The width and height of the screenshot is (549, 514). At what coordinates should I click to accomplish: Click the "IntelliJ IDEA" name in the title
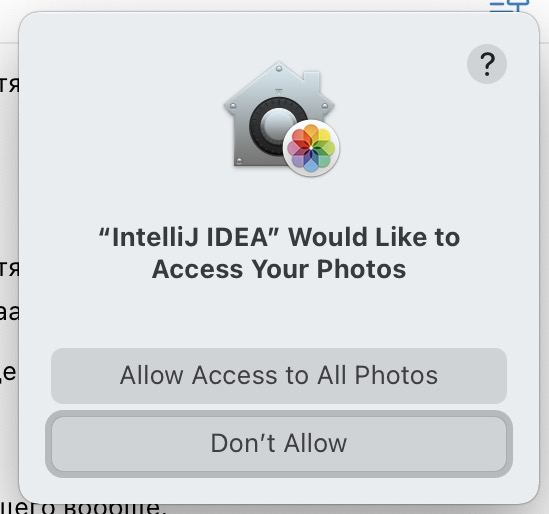click(x=188, y=237)
